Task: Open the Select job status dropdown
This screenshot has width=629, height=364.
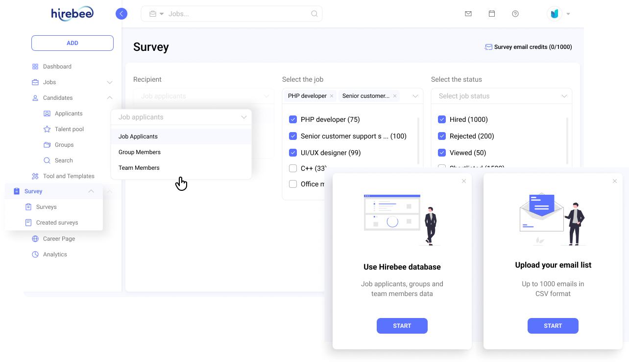Action: click(x=501, y=96)
